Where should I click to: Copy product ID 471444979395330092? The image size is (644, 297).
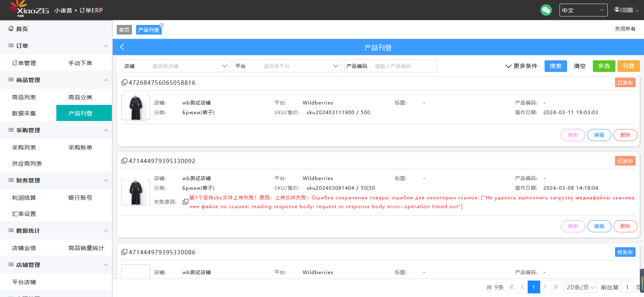click(x=124, y=161)
